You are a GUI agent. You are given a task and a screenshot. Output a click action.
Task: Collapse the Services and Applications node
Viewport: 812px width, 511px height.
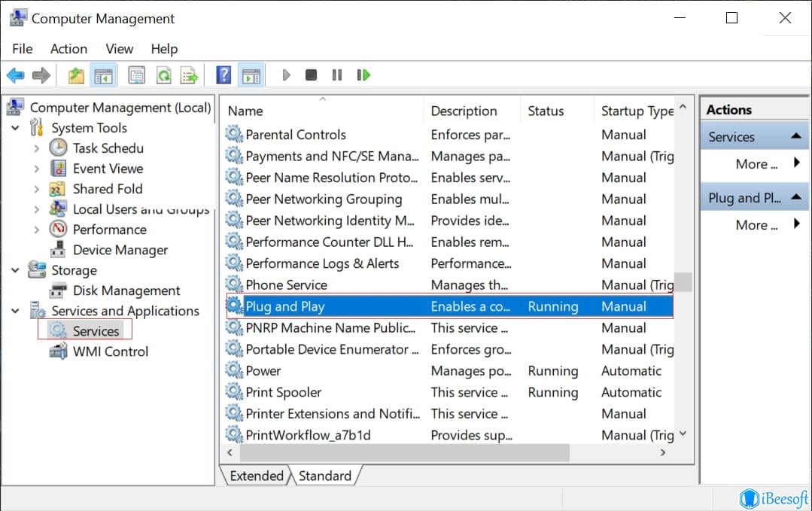pyautogui.click(x=15, y=311)
